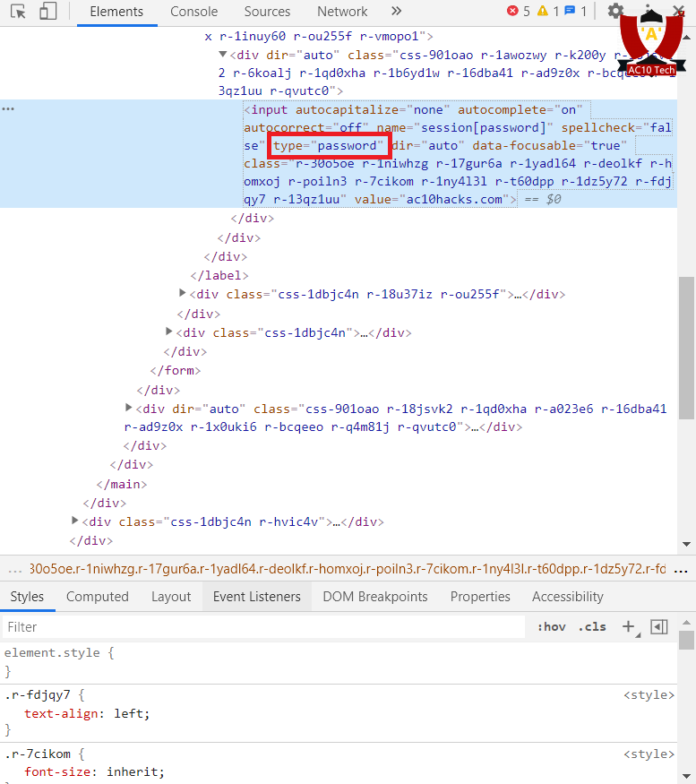Open the Event Listeners pane tab
The height and width of the screenshot is (784, 696).
pos(256,597)
